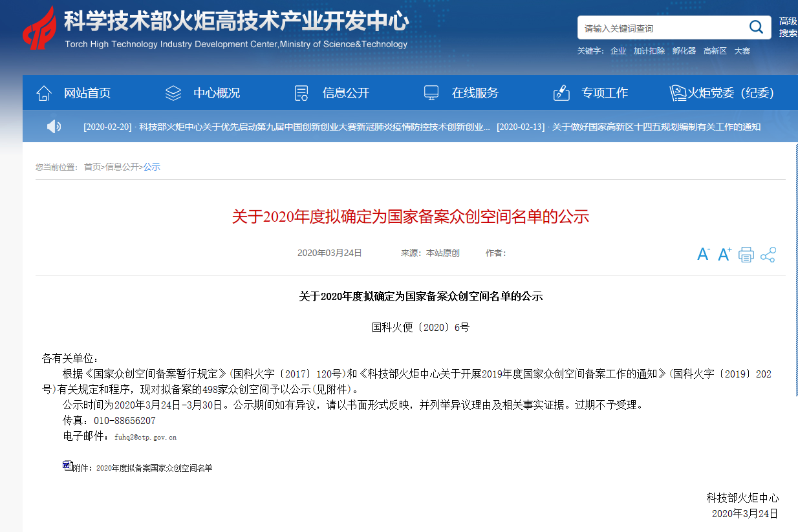798x532 pixels.
Task: Open the 2020-02-20 notice in ticker
Action: tap(286, 127)
